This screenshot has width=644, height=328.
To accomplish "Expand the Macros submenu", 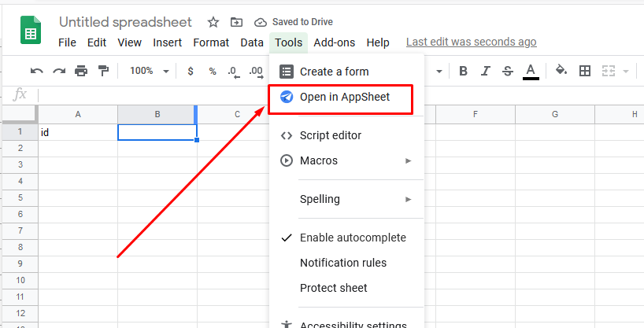I will point(346,160).
